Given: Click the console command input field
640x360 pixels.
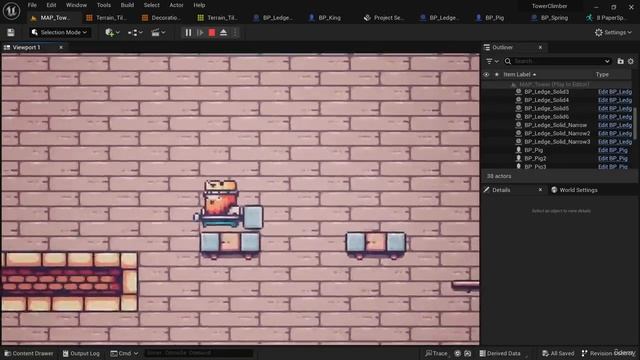Looking at the screenshot, I should click(x=198, y=353).
